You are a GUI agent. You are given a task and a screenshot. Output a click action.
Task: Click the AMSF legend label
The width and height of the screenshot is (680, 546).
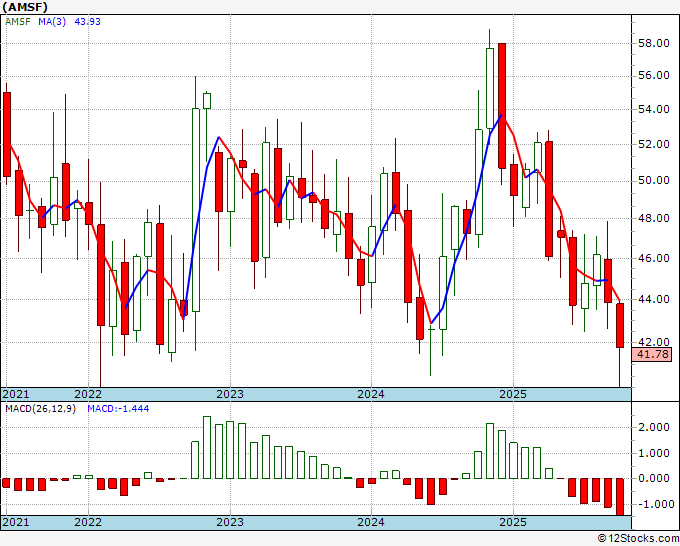18,21
